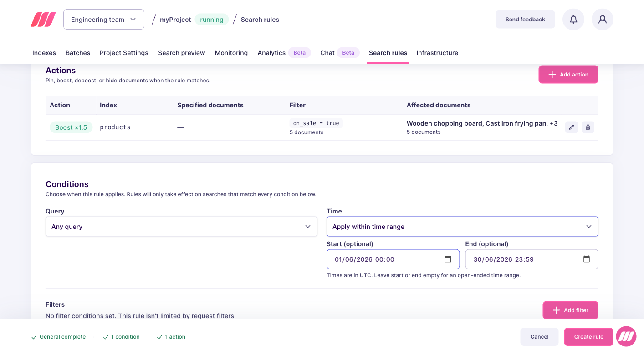644x355 pixels.
Task: Click the running status badge
Action: 212,20
